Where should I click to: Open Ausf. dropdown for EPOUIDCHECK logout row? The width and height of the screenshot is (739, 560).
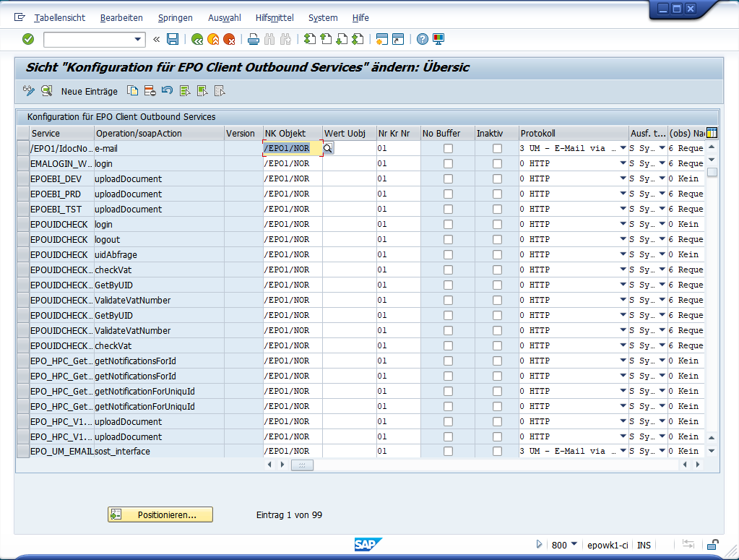click(662, 239)
